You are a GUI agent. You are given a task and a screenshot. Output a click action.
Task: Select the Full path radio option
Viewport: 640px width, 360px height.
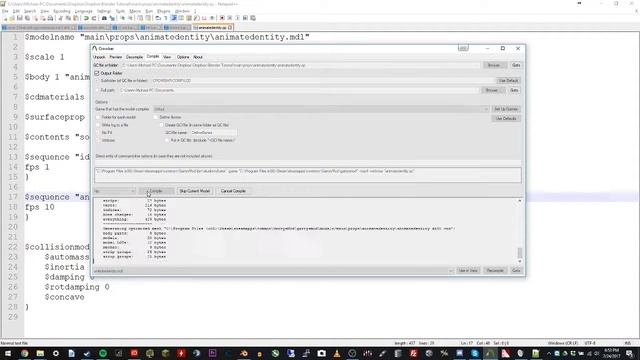97,90
